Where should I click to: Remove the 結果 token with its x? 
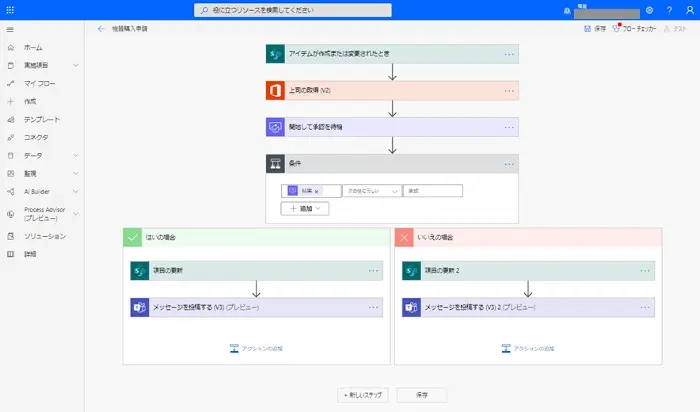click(317, 191)
